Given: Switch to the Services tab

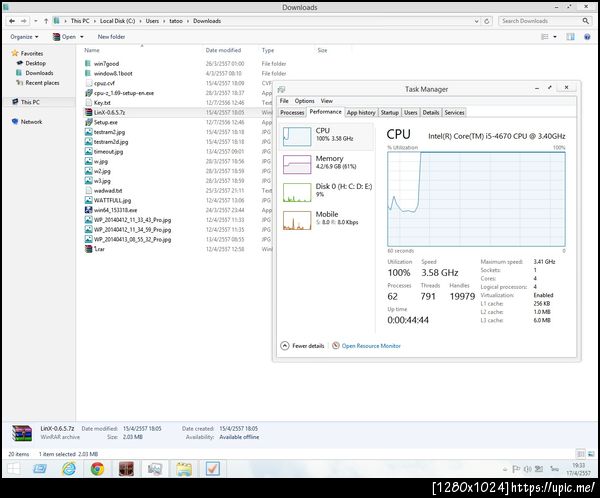Looking at the screenshot, I should point(454,113).
